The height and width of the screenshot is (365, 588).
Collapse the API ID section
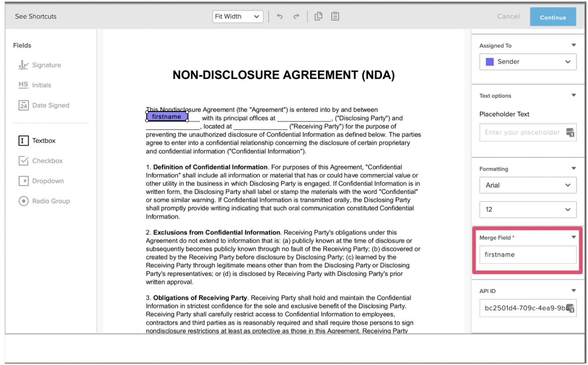pos(573,290)
